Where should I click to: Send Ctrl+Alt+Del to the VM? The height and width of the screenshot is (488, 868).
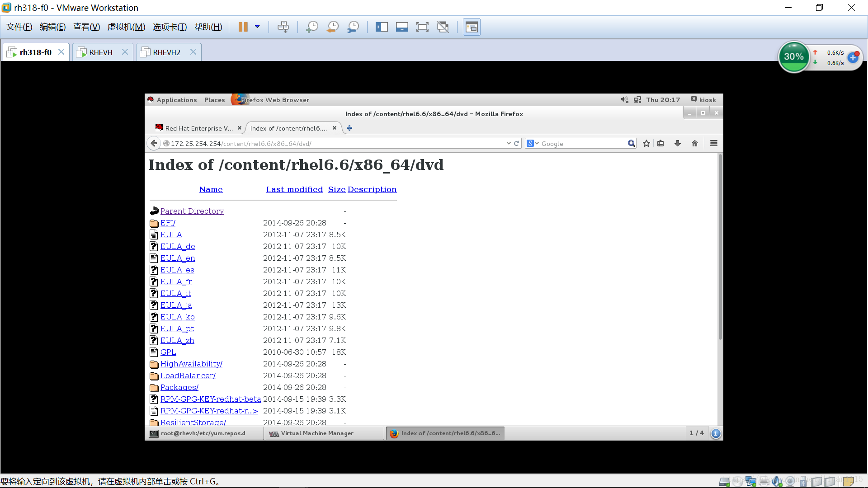pyautogui.click(x=283, y=27)
